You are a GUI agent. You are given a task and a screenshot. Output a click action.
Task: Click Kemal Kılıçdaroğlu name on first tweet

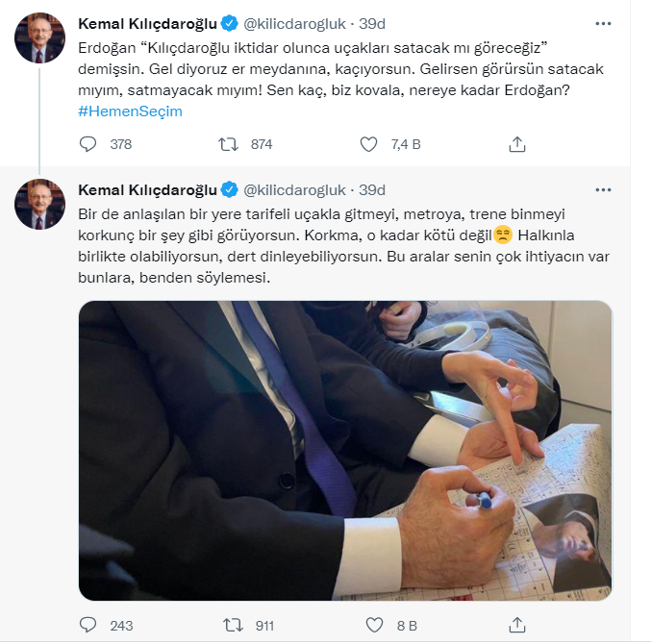147,24
